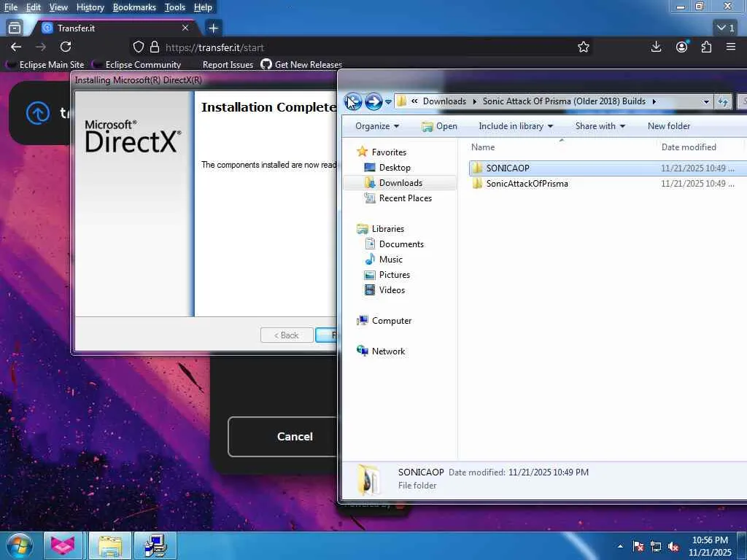Image resolution: width=747 pixels, height=560 pixels.
Task: Open Recent Places in Favorites
Action: click(x=405, y=198)
